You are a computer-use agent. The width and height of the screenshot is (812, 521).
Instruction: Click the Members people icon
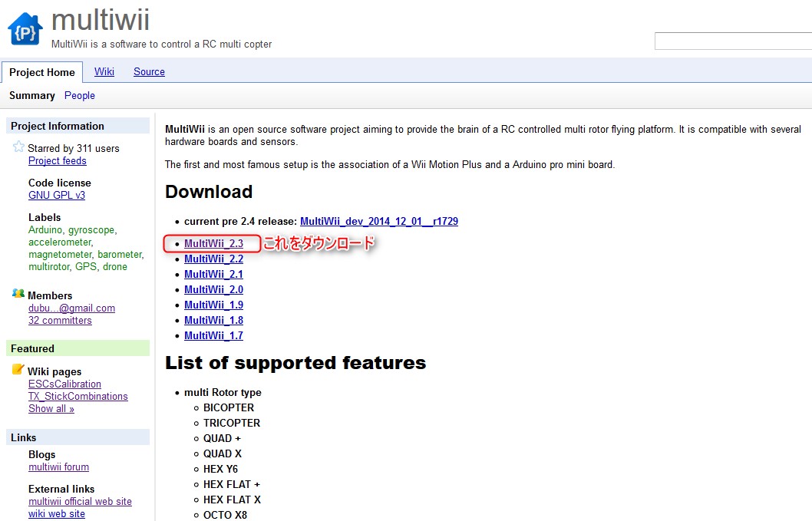(18, 294)
